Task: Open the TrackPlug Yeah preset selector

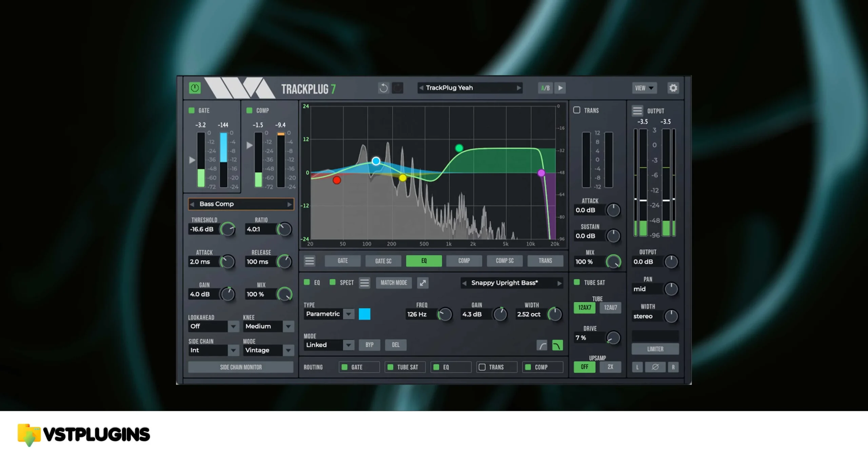Action: pos(470,88)
